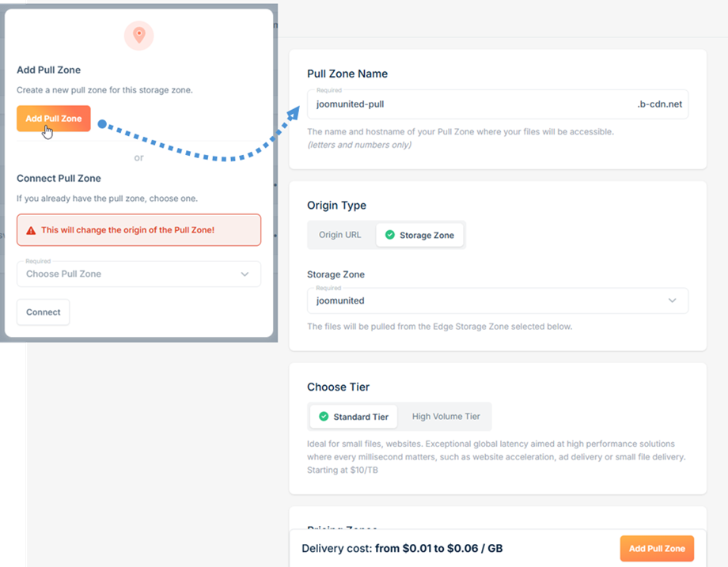Click the origin change warning banner

(x=138, y=230)
